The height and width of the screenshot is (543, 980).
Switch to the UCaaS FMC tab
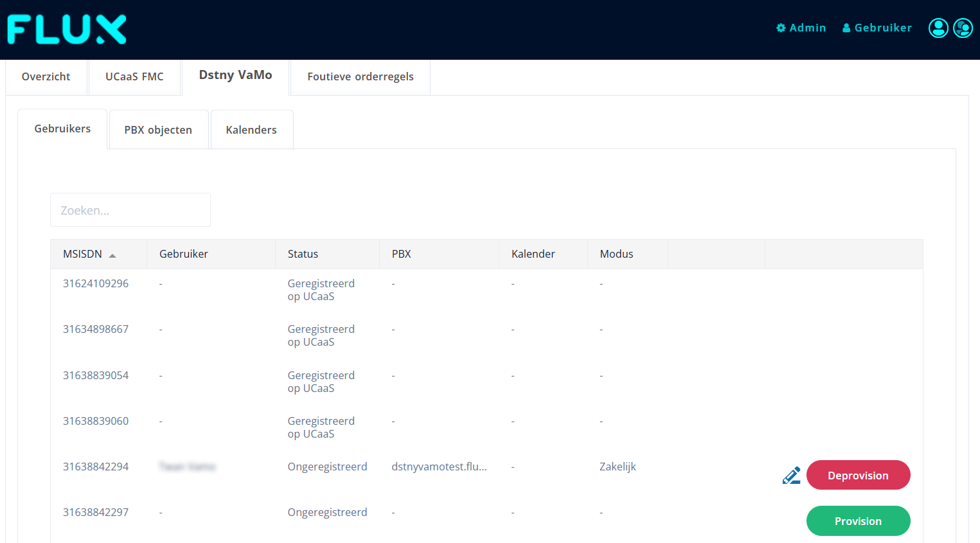coord(134,76)
